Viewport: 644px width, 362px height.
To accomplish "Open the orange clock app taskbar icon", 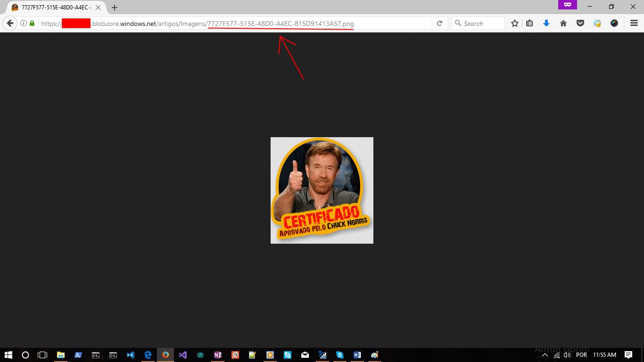I will (x=235, y=355).
